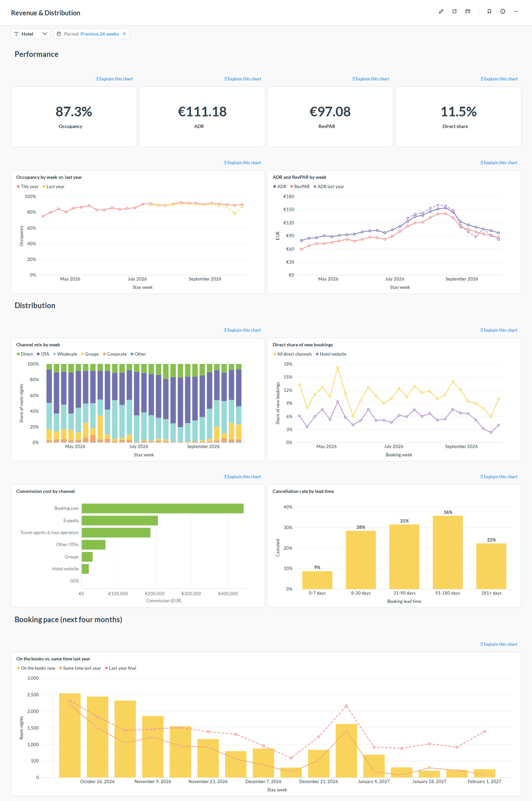Click the Revenue & Distribution dashboard title
Image resolution: width=532 pixels, height=801 pixels.
point(46,13)
